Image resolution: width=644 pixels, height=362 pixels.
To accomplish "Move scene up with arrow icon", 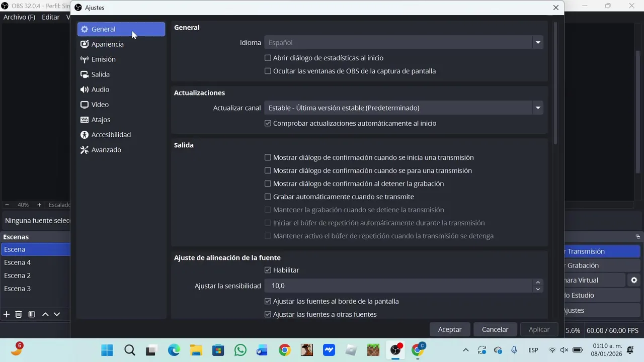I will 45,314.
